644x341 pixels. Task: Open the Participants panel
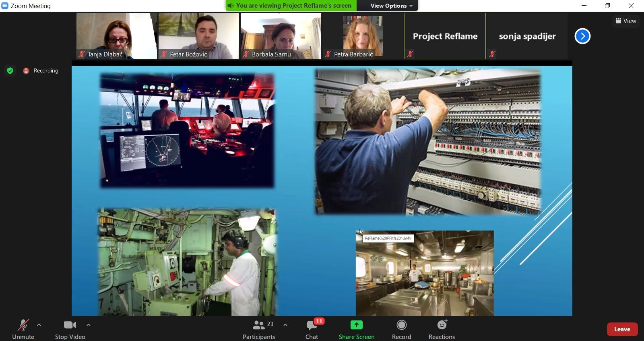[x=259, y=329]
